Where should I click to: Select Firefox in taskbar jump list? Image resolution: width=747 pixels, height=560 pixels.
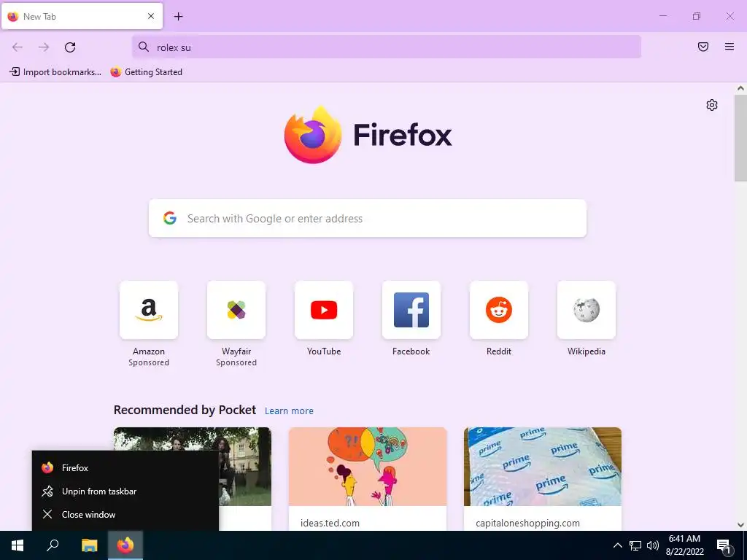pos(125,467)
